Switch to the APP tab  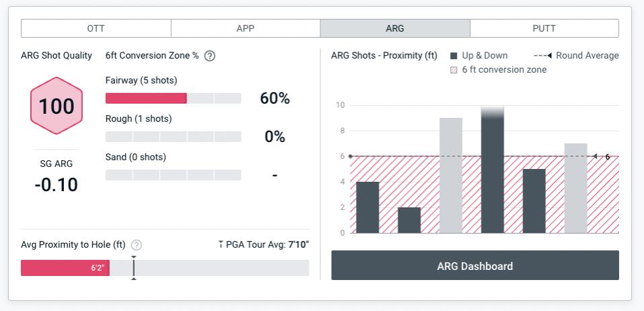point(246,28)
